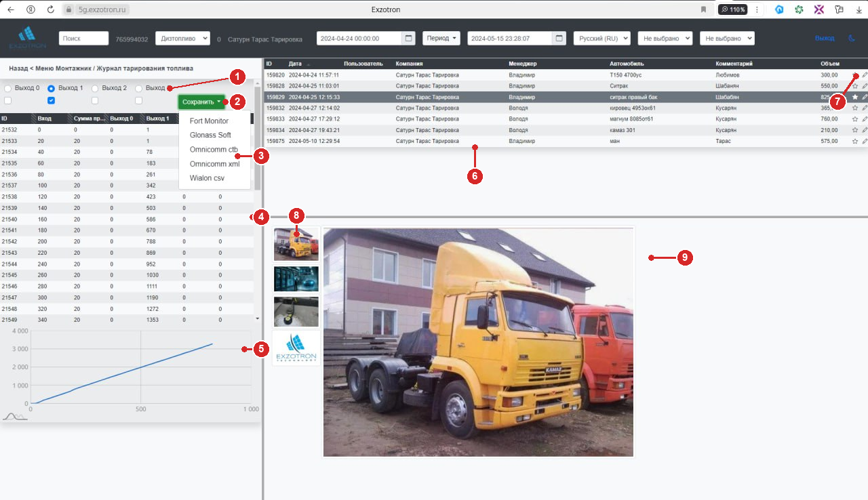Favorite the Шабанян row with its star
The width and height of the screenshot is (868, 500).
tap(855, 86)
